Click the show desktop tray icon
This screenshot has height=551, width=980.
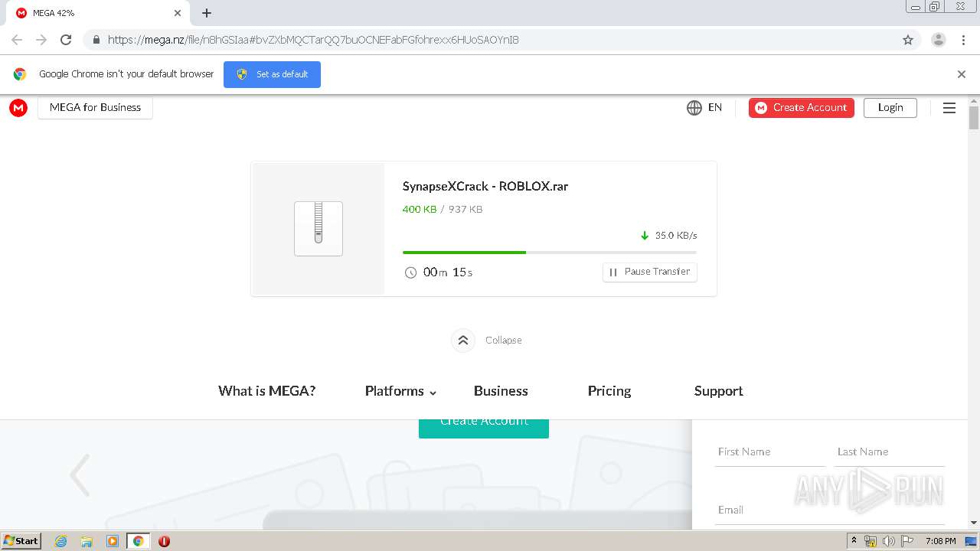click(x=972, y=541)
